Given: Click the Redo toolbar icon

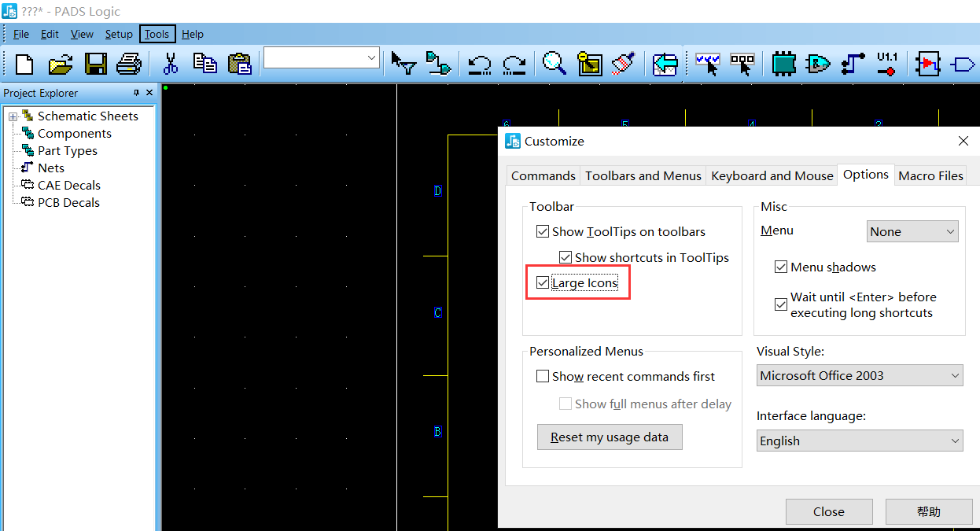Looking at the screenshot, I should coord(514,64).
